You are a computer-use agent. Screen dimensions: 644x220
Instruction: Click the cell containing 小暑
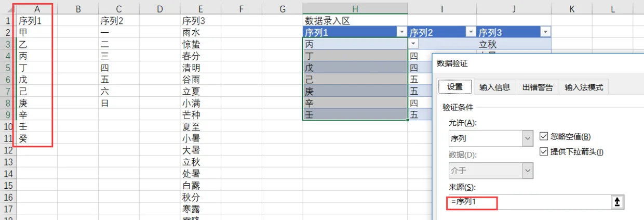(x=200, y=138)
